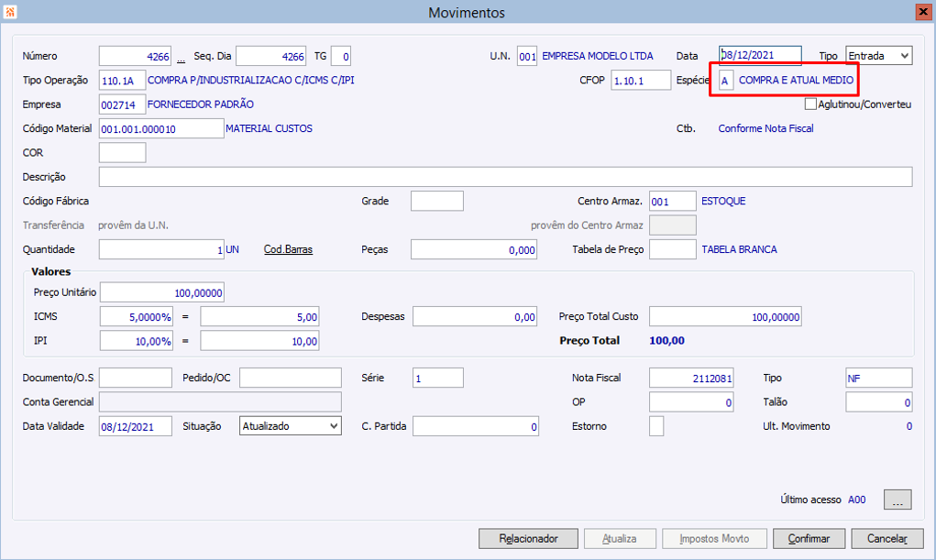The image size is (936, 560).
Task: Click the Conta Gerencial field
Action: click(x=220, y=402)
